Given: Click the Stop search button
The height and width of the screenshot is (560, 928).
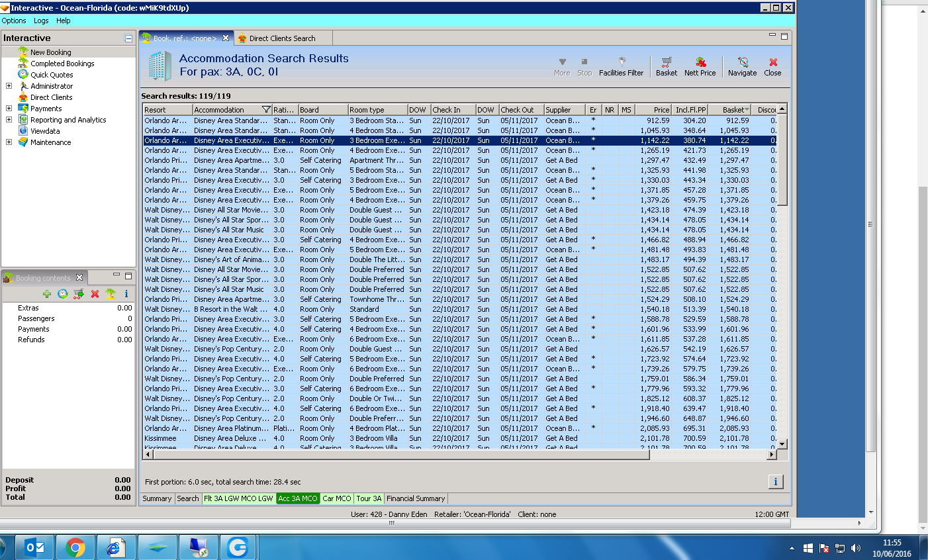Looking at the screenshot, I should [584, 67].
